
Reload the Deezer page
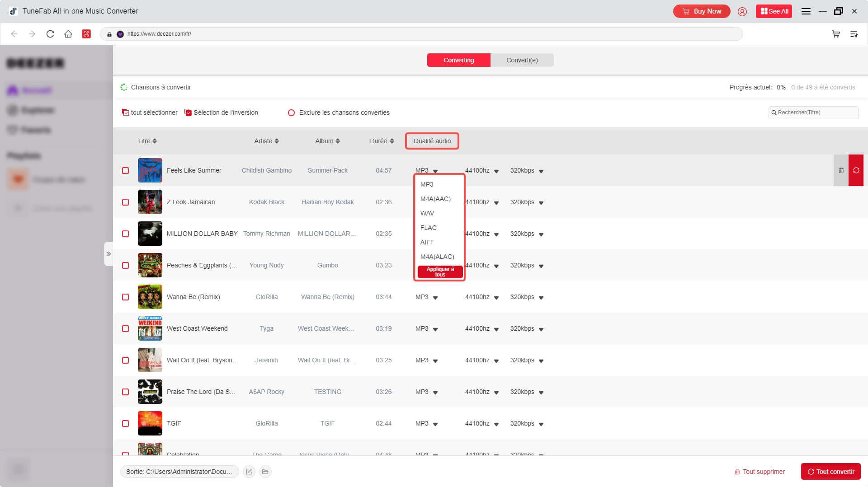pos(50,34)
